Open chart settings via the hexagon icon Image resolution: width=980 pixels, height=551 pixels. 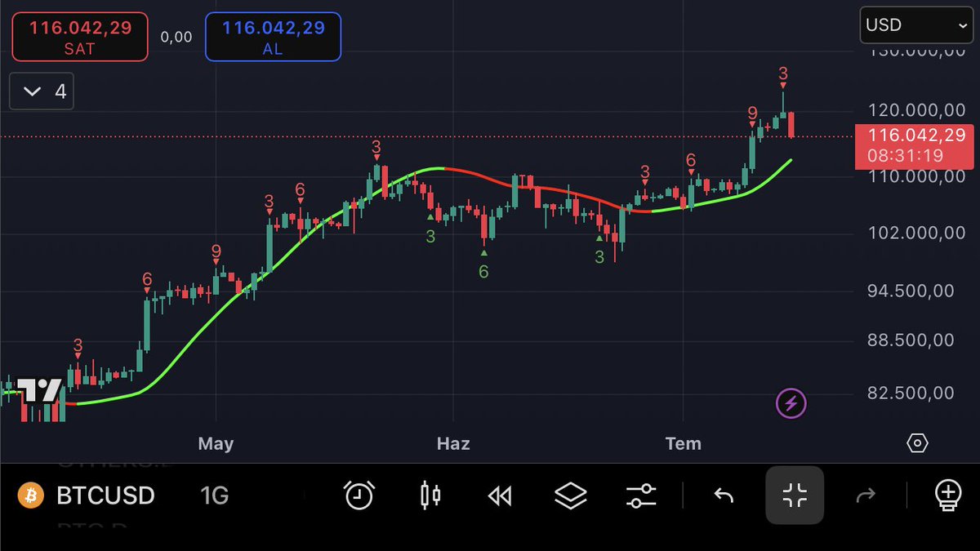point(917,442)
